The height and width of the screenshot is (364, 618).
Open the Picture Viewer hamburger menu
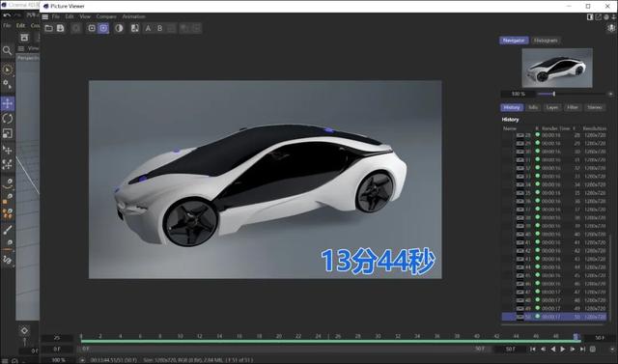click(45, 17)
